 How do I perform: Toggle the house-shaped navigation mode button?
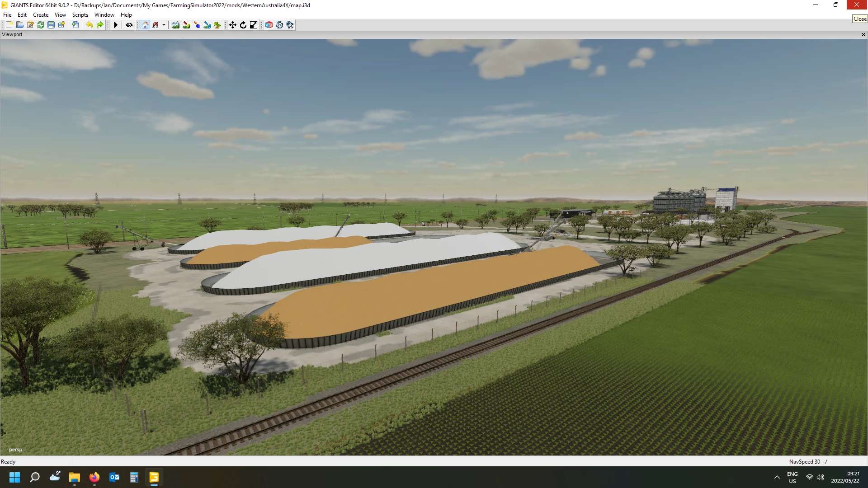tap(145, 25)
